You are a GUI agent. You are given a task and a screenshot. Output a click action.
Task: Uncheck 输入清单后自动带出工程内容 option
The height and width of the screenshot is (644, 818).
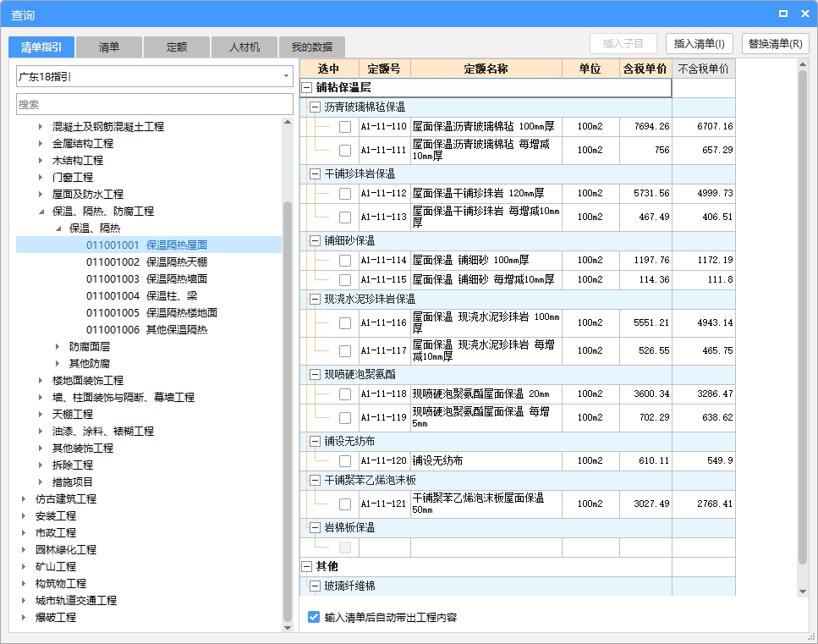[314, 618]
